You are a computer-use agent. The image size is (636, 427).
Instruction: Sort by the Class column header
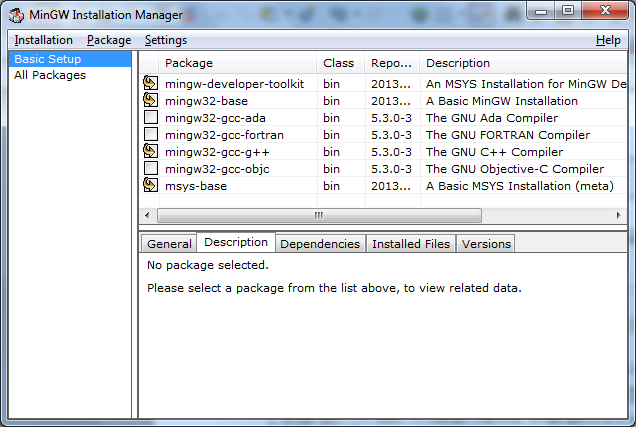click(x=341, y=63)
